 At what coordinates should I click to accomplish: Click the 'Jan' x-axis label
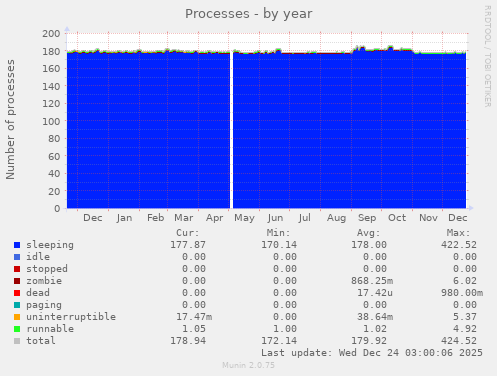pyautogui.click(x=124, y=218)
